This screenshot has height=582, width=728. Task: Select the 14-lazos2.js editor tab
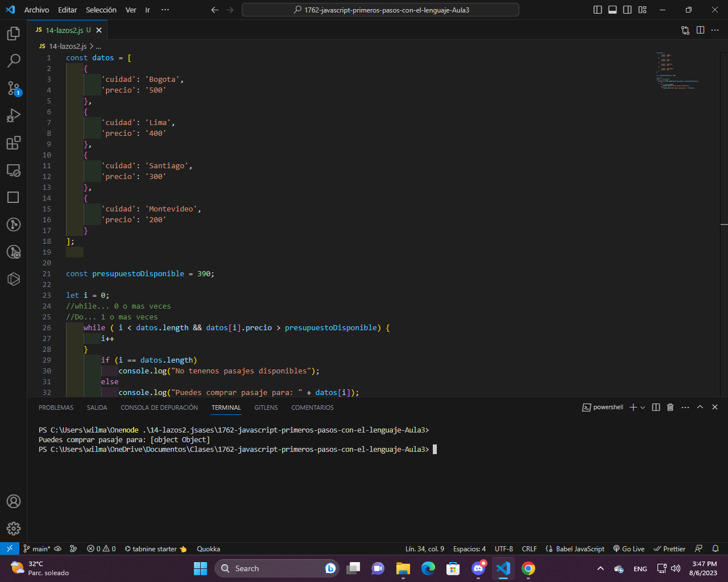[x=67, y=30]
